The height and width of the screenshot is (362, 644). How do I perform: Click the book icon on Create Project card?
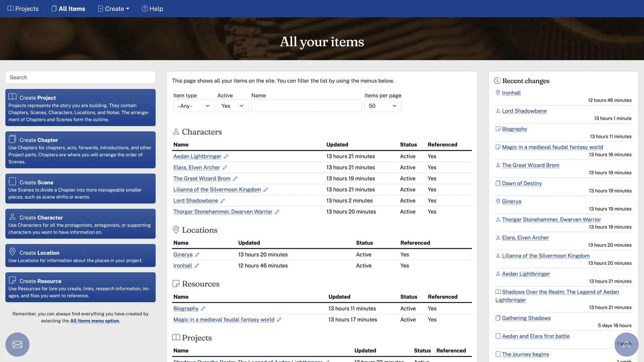[12, 97]
